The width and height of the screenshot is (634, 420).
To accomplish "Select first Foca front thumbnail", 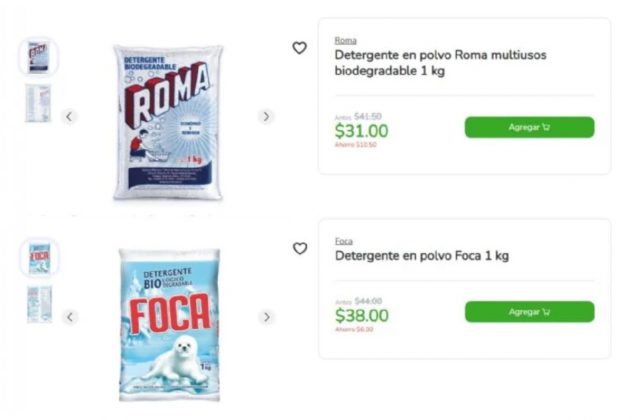I will click(x=39, y=257).
